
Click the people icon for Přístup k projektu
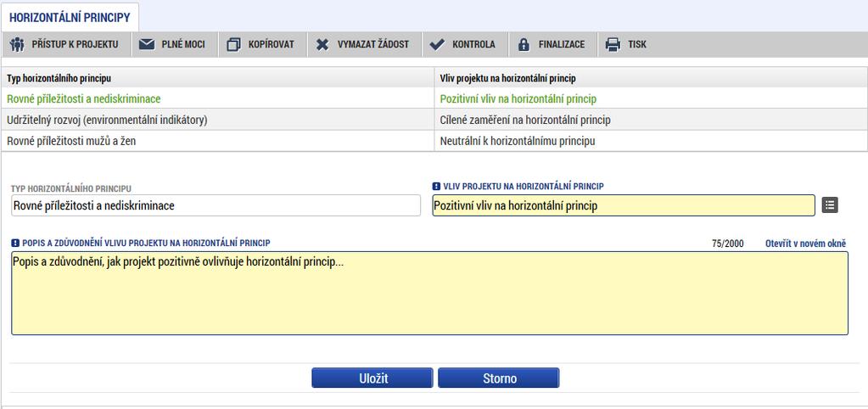17,45
